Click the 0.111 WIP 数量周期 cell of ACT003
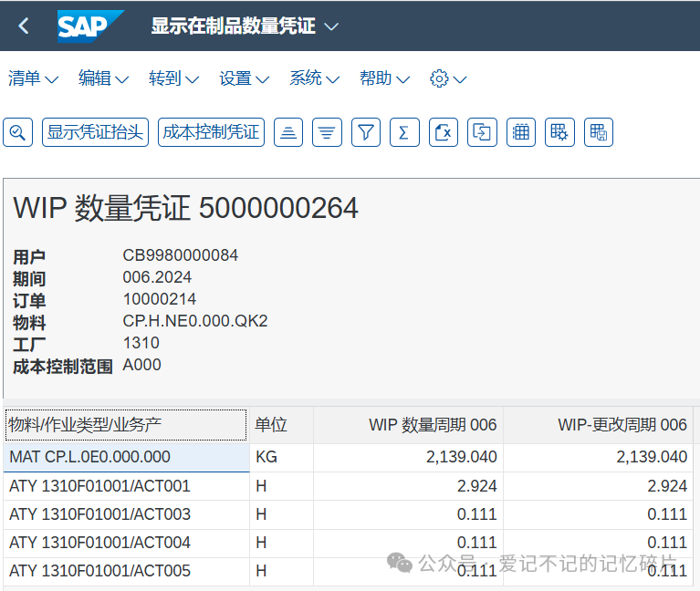 point(408,514)
